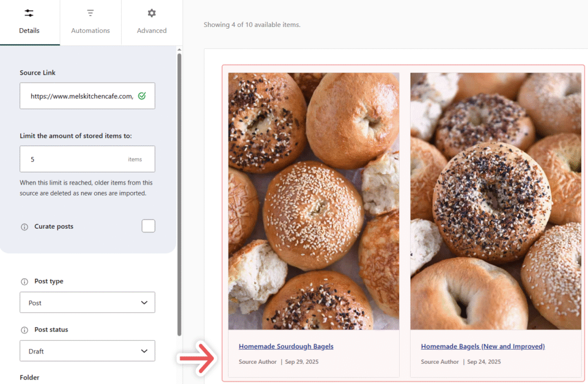Open the Post type dropdown
The height and width of the screenshot is (384, 588).
point(87,302)
